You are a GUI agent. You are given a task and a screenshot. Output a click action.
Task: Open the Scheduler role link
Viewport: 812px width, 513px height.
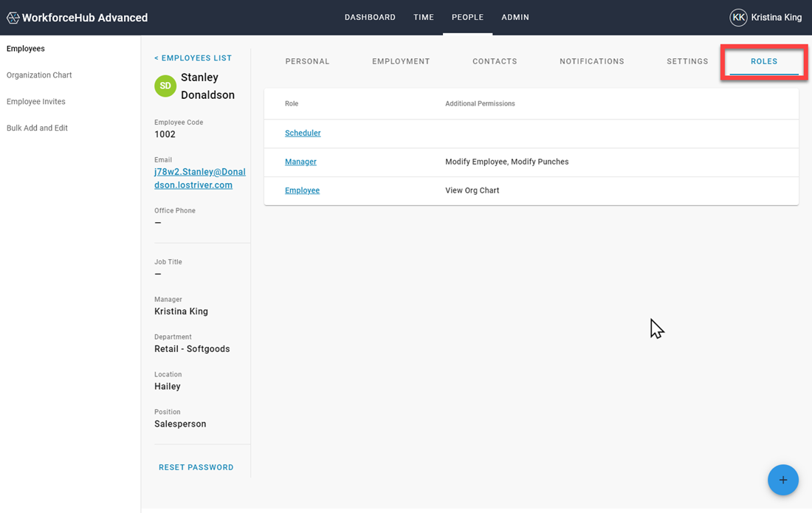pos(303,134)
